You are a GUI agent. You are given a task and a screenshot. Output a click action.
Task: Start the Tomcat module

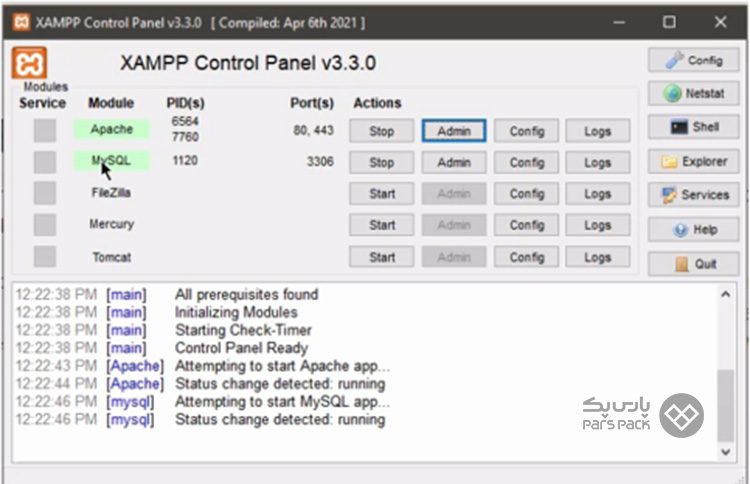(x=382, y=257)
